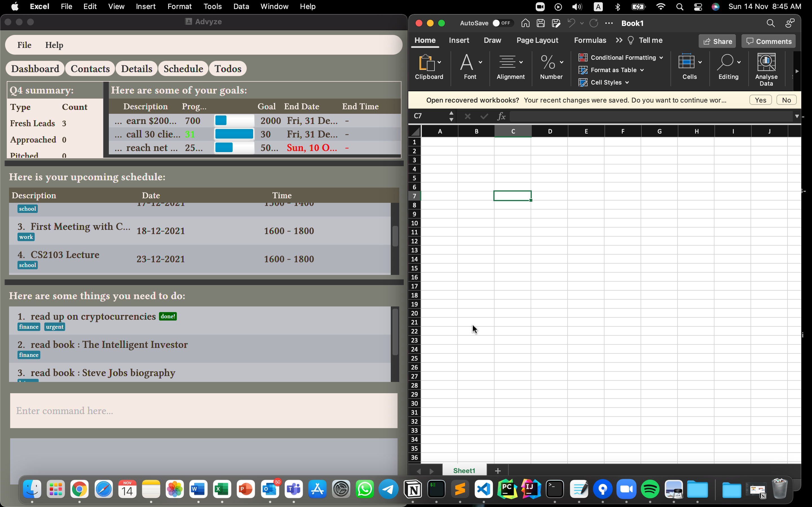Open macOS Control Centre toggles icon
812x507 pixels.
(x=698, y=7)
